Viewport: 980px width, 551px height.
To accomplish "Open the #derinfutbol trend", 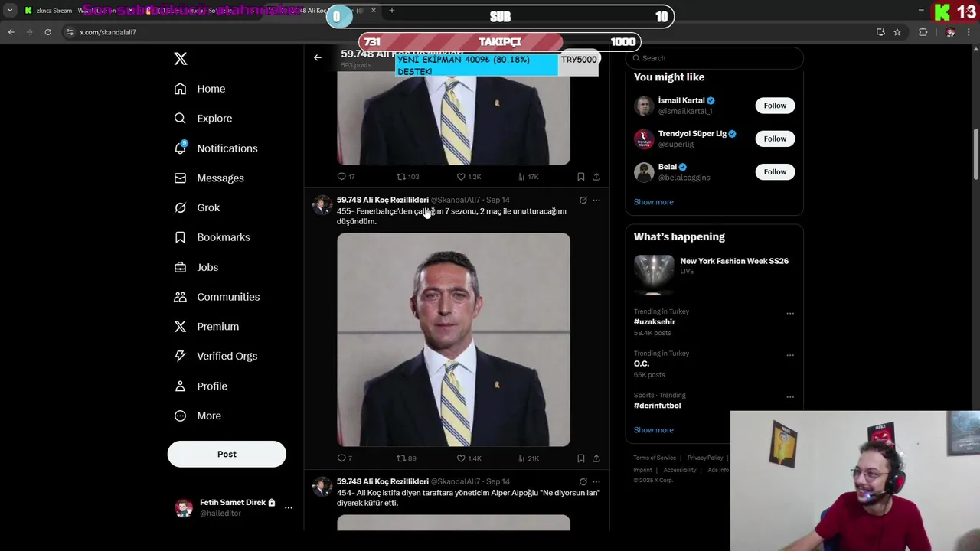I will tap(657, 406).
